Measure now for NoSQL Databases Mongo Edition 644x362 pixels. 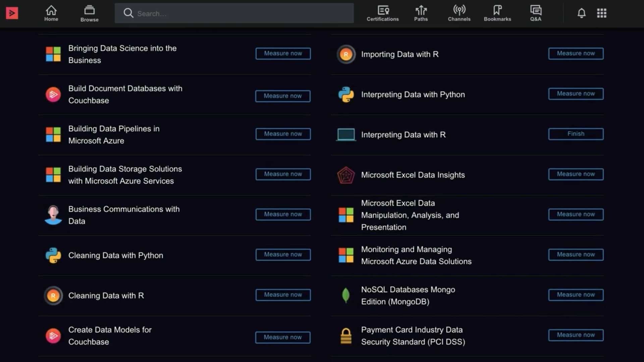576,295
